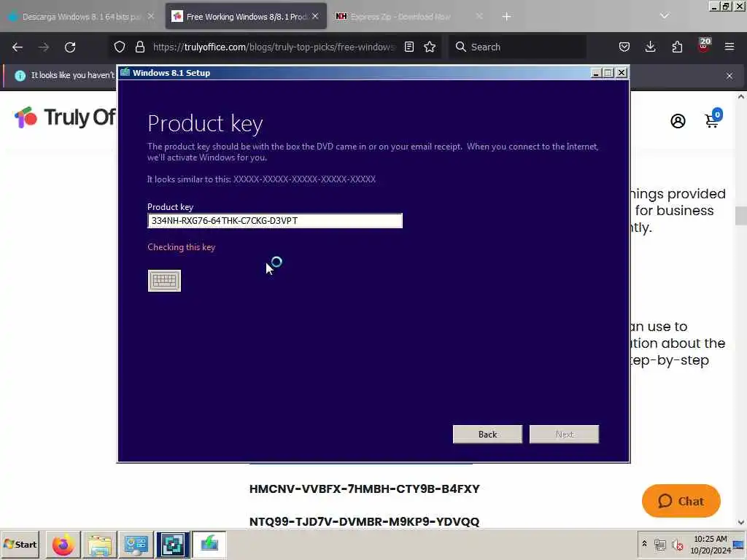
Task: Open the Firefox downloads arrow
Action: pyautogui.click(x=650, y=47)
